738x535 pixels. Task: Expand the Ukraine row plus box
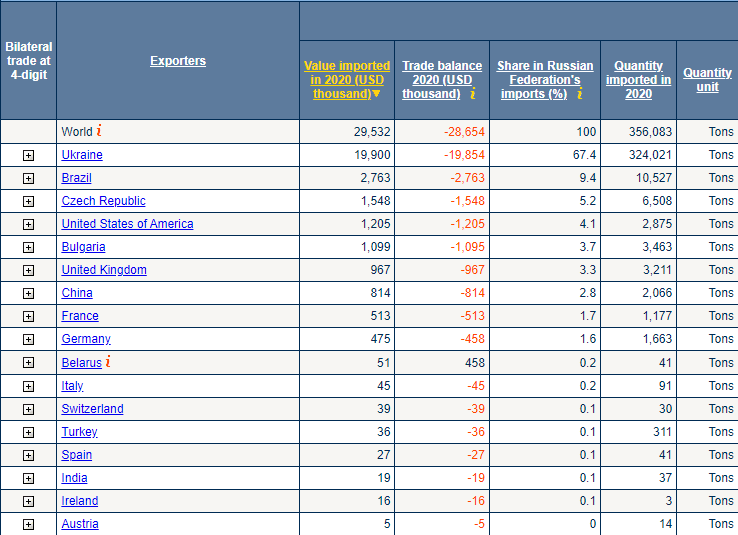(x=28, y=155)
